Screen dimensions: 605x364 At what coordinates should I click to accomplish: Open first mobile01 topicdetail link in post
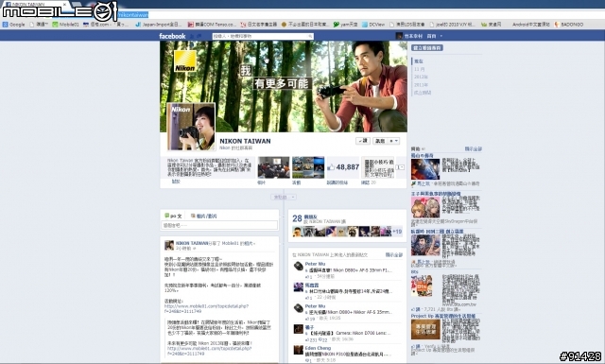click(206, 308)
